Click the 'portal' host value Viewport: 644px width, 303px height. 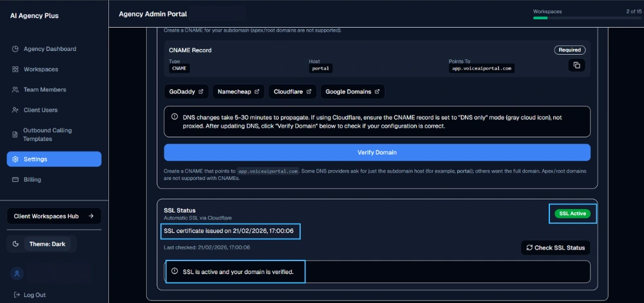coord(320,68)
